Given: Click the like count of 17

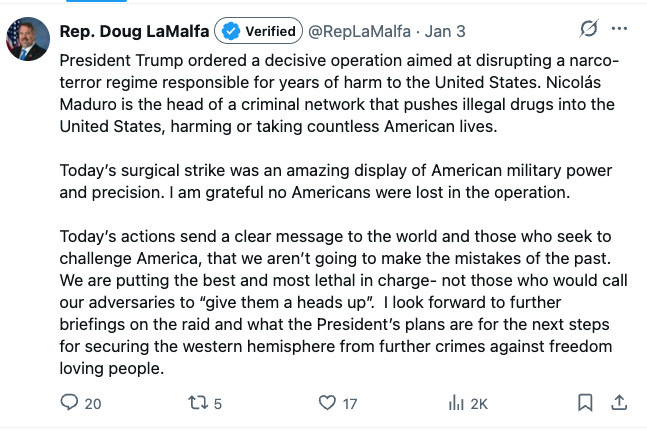Looking at the screenshot, I should [x=349, y=404].
